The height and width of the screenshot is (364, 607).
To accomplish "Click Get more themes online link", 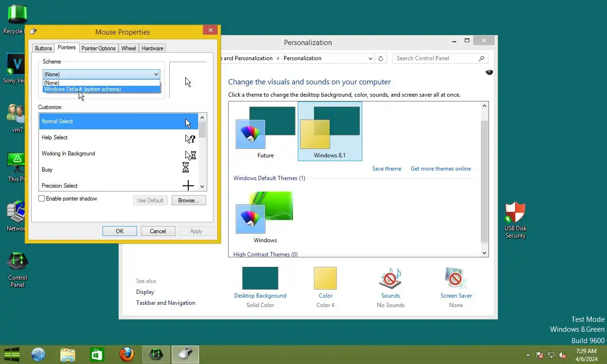I will 441,169.
